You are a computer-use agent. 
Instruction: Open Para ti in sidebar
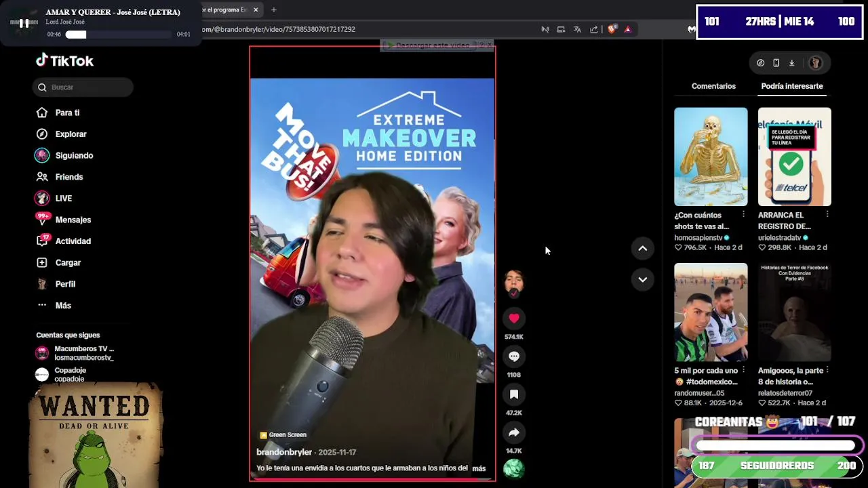[x=67, y=113]
